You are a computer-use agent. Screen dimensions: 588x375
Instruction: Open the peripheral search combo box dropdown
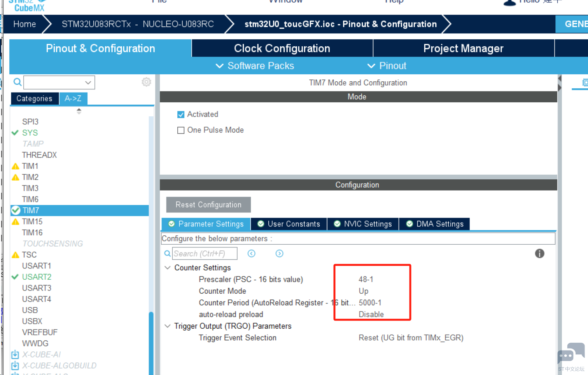pyautogui.click(x=88, y=82)
